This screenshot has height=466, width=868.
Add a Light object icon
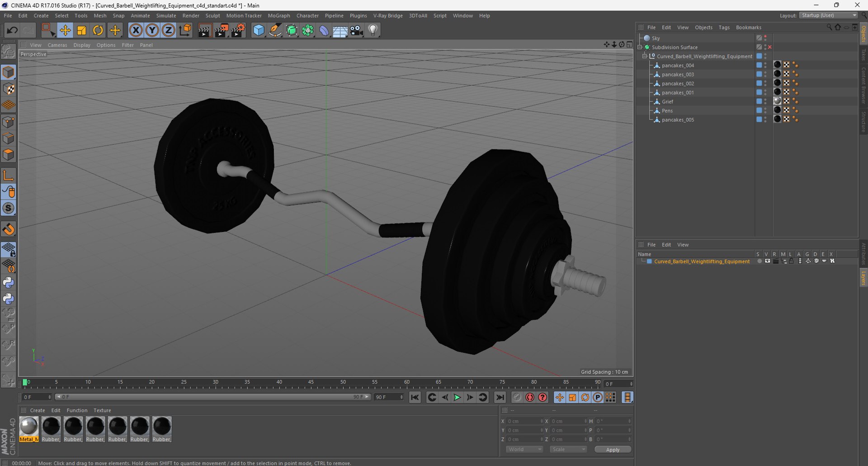pos(373,30)
